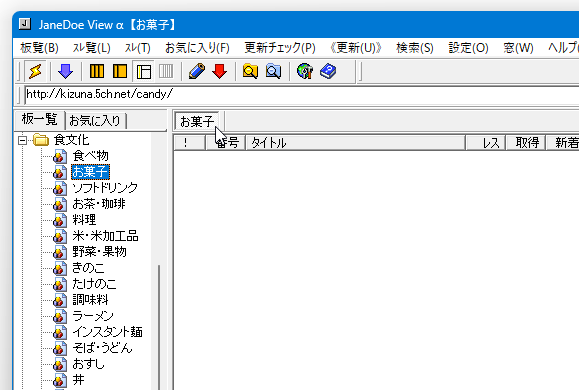Open the 板覧(B) menu

39,48
